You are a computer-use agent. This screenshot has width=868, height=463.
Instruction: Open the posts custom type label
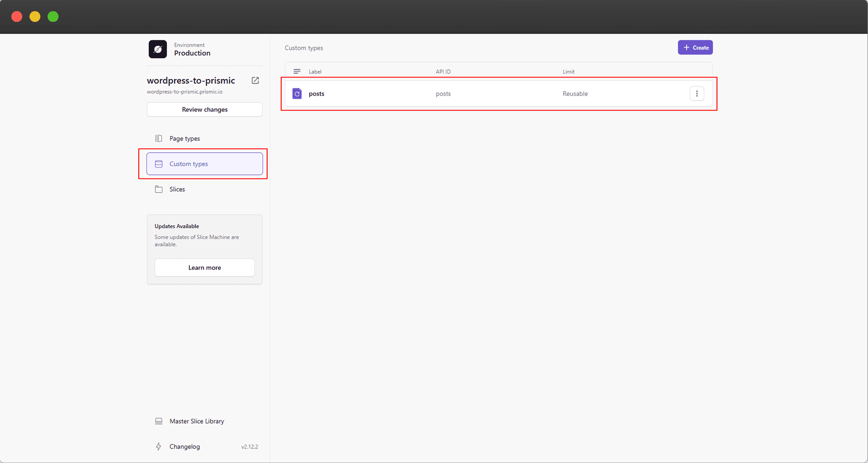317,93
